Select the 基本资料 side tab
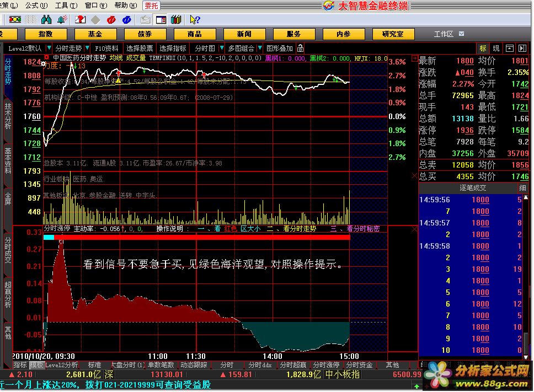Screen dimensions: 534x392 (x=8, y=160)
